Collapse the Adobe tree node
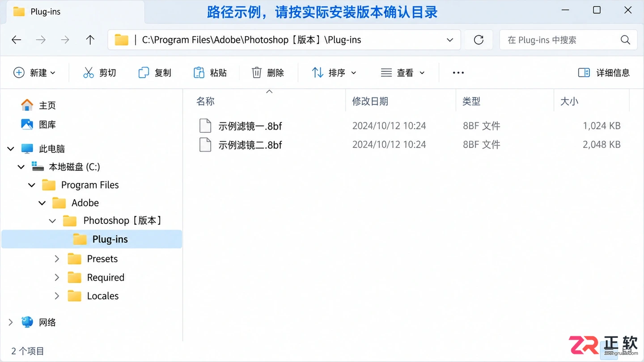This screenshot has width=644, height=362. click(x=42, y=203)
